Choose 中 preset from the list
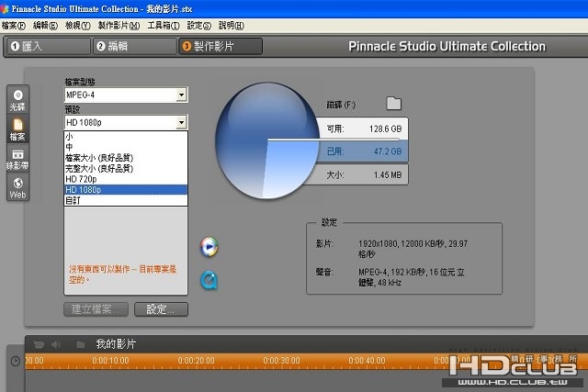Image resolution: width=588 pixels, height=392 pixels. point(126,147)
